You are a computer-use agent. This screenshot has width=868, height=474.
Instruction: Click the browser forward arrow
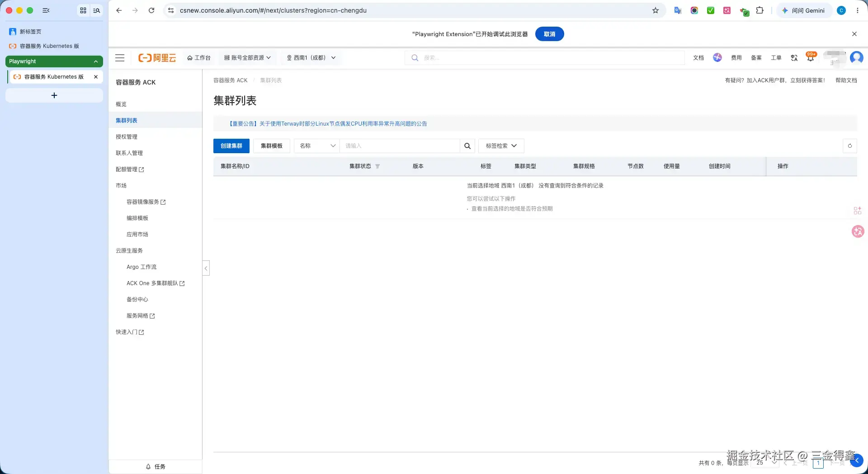(135, 10)
